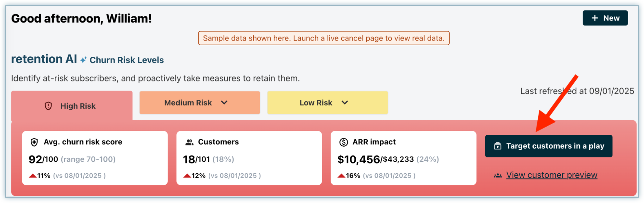The width and height of the screenshot is (644, 203).
Task: Open the ARR impact $10,456 card
Action: click(x=403, y=158)
